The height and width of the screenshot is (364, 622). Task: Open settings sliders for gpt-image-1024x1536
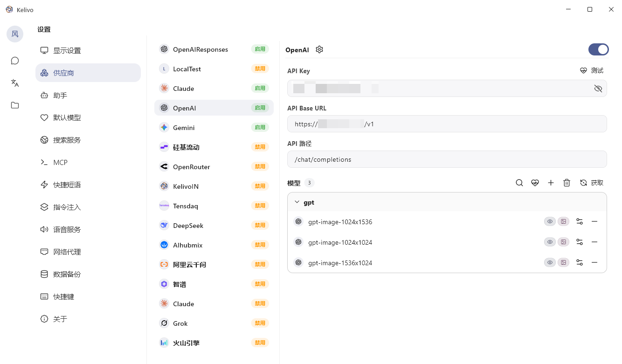click(x=580, y=222)
